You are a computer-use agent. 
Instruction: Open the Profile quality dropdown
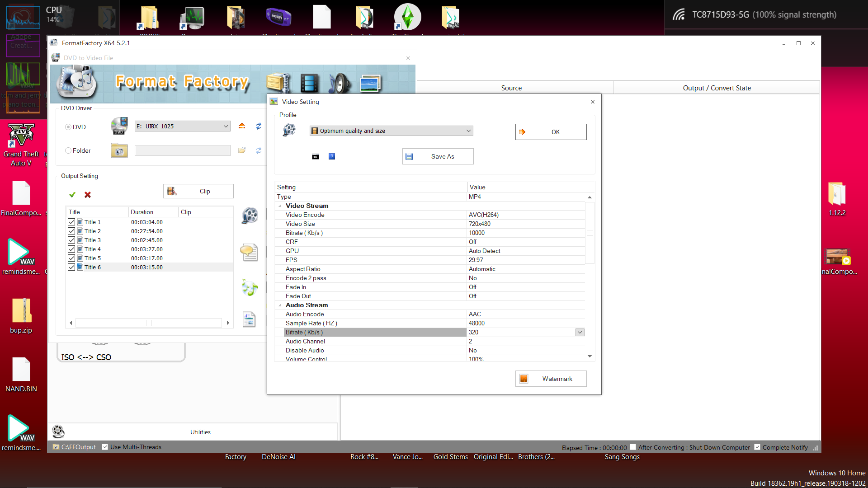pyautogui.click(x=391, y=131)
